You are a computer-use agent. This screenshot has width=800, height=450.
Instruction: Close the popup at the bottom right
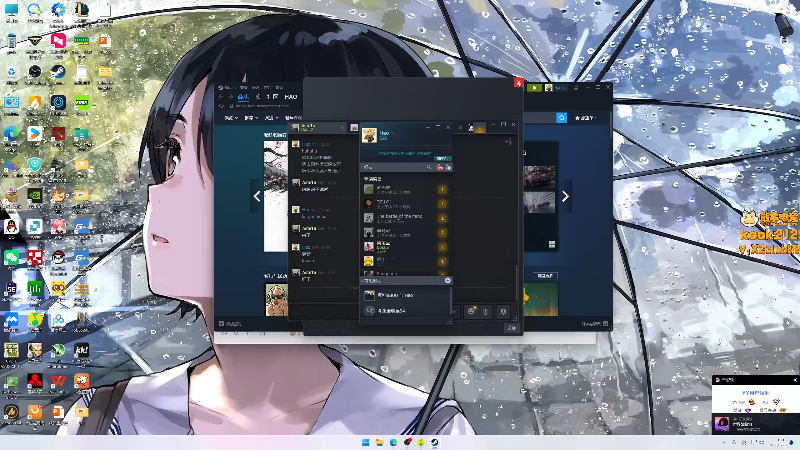[795, 380]
